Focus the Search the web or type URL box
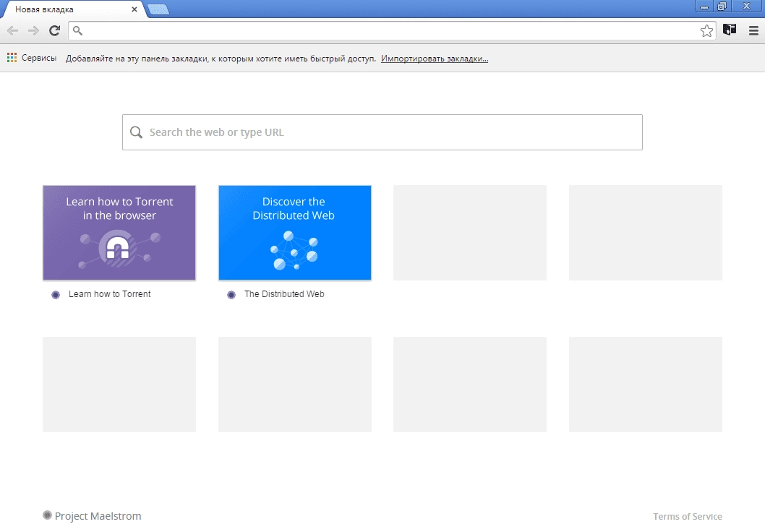This screenshot has height=532, width=765. [382, 132]
